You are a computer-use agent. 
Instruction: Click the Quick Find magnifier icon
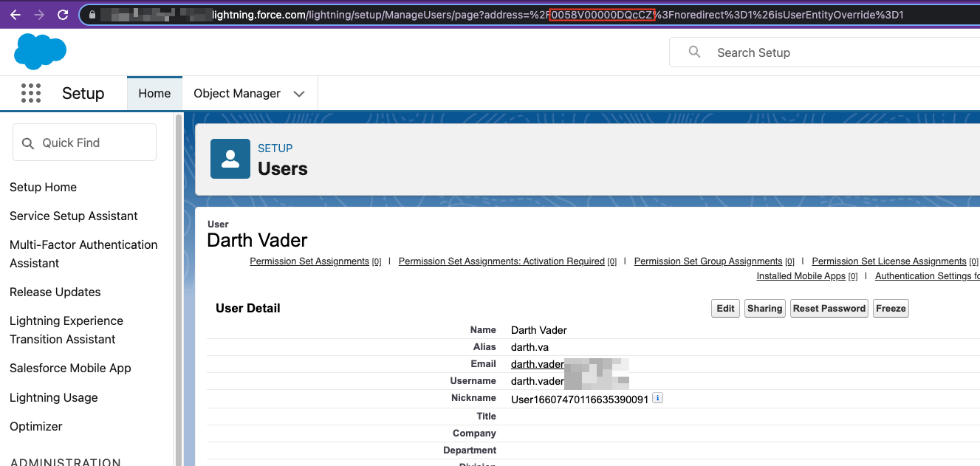click(28, 143)
